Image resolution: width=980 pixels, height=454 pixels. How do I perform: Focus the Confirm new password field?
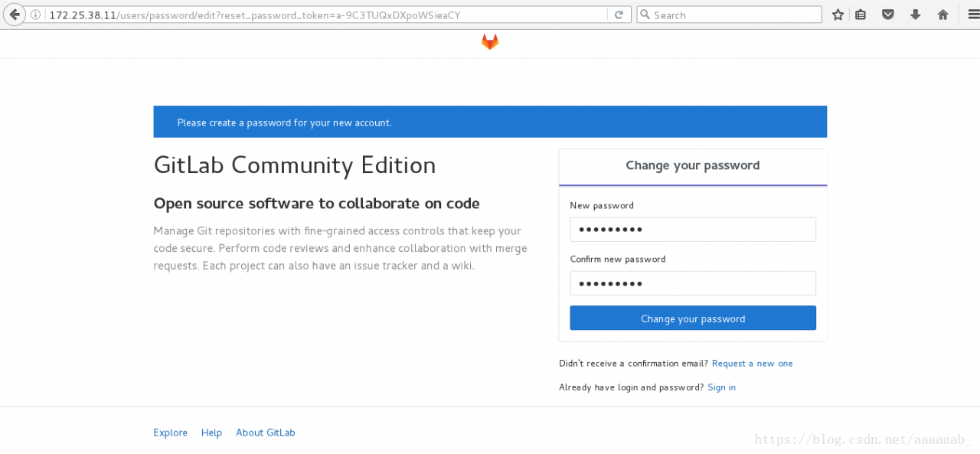pyautogui.click(x=693, y=283)
